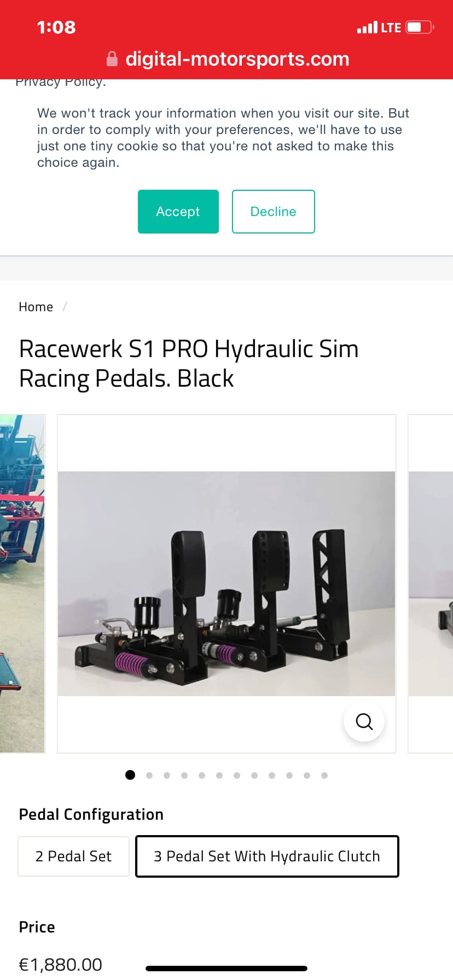This screenshot has width=453, height=980.
Task: Tap the lock icon in address bar
Action: [112, 59]
